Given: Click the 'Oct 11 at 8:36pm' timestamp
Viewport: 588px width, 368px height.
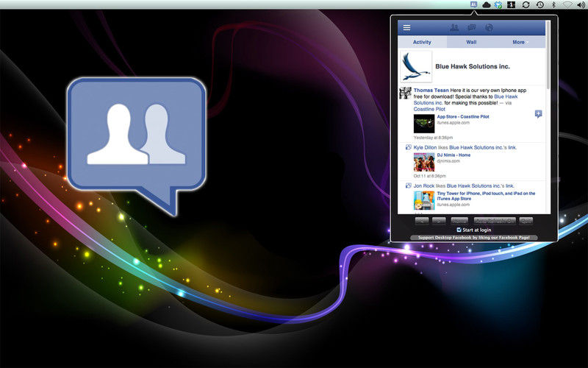Looking at the screenshot, I should [x=430, y=176].
